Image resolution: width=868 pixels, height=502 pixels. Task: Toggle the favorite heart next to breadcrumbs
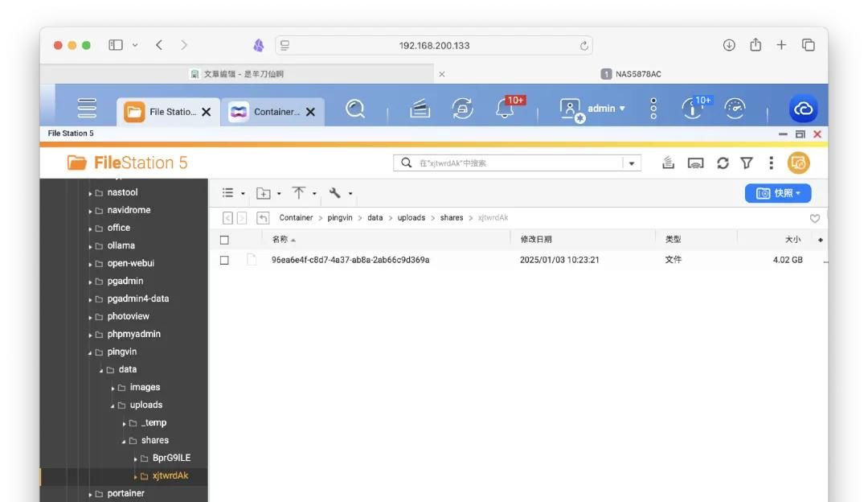[x=816, y=216]
